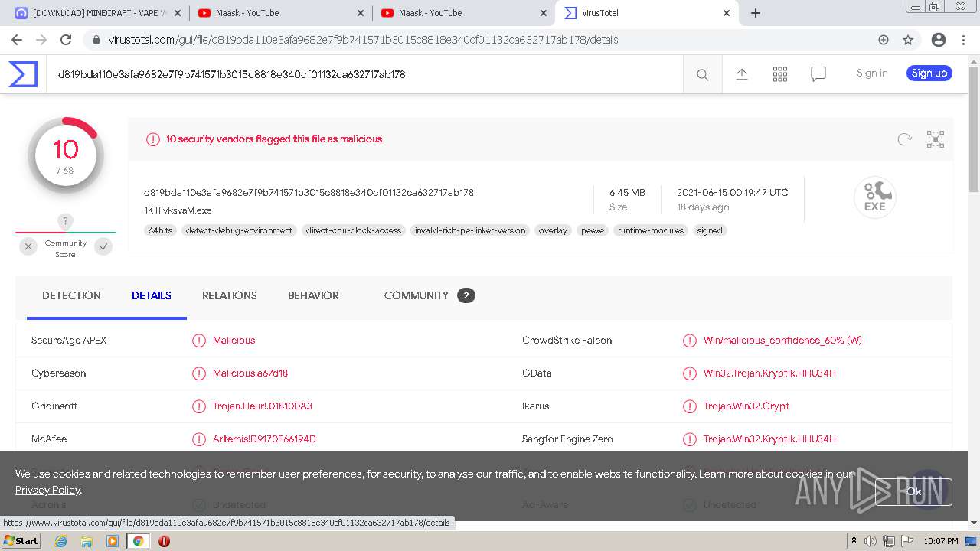The image size is (980, 551).
Task: Click Ikarus Trojan.Win32.Crypt result
Action: click(746, 406)
